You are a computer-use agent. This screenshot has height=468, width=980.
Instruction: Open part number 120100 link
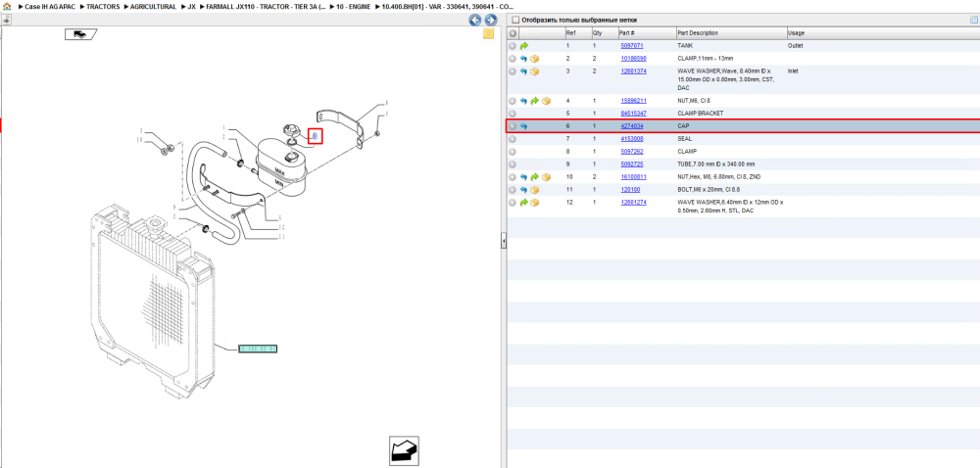(630, 190)
